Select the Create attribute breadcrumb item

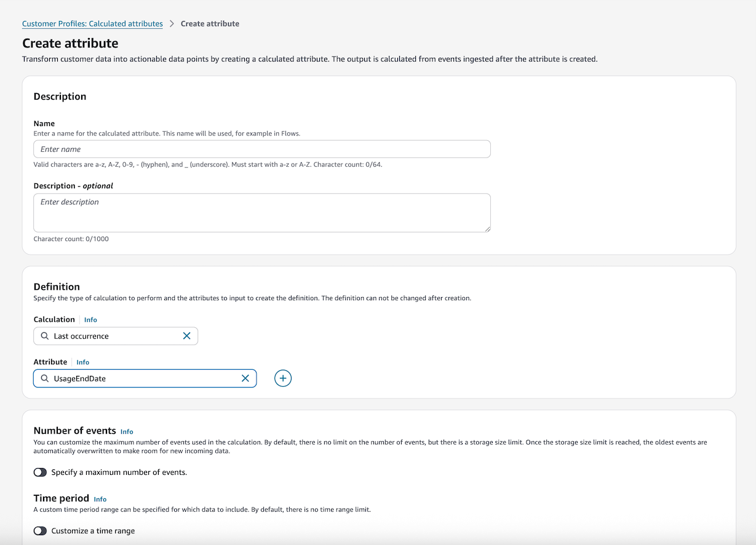[210, 23]
